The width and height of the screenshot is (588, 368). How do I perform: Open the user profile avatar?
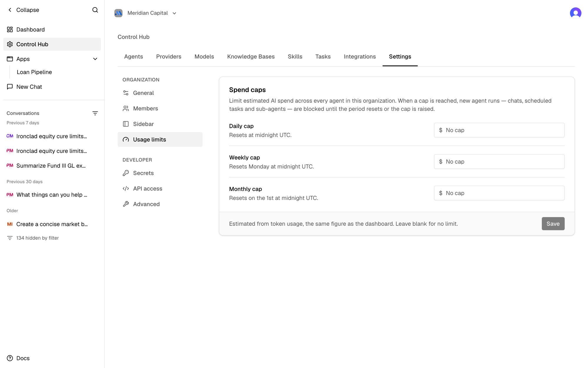tap(575, 13)
